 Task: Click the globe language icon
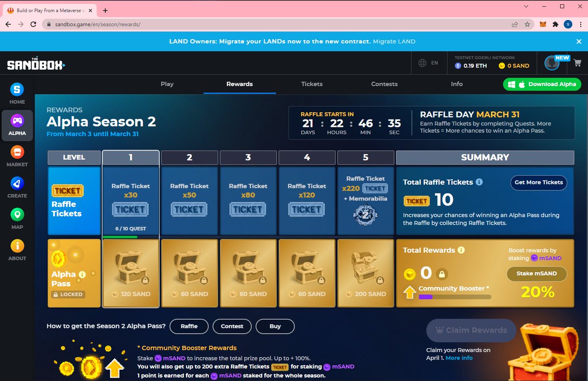(x=422, y=63)
